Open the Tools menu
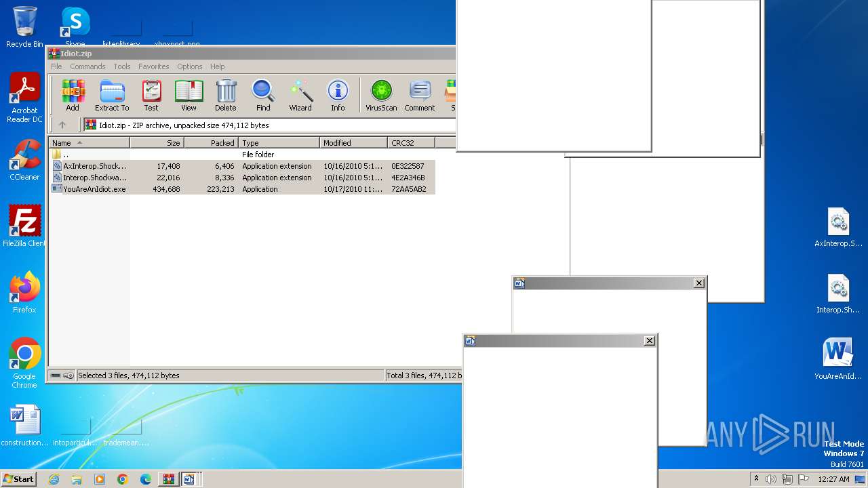868x488 pixels. [122, 66]
